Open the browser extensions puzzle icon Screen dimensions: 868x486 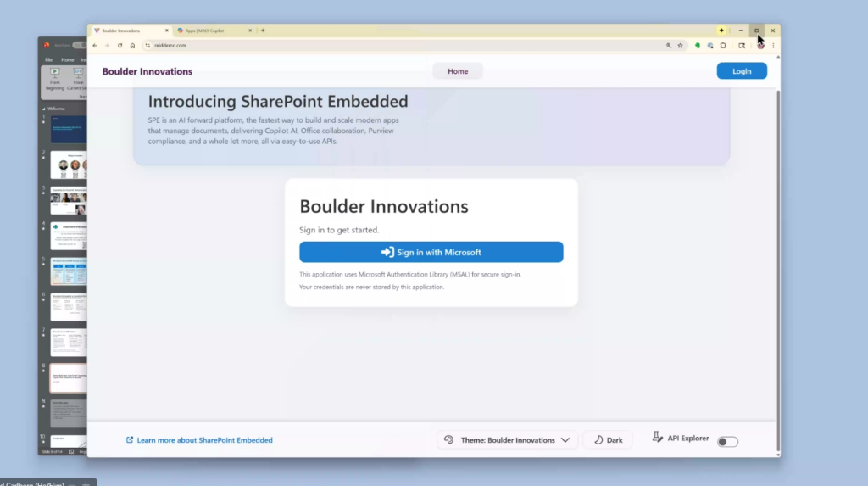point(723,46)
